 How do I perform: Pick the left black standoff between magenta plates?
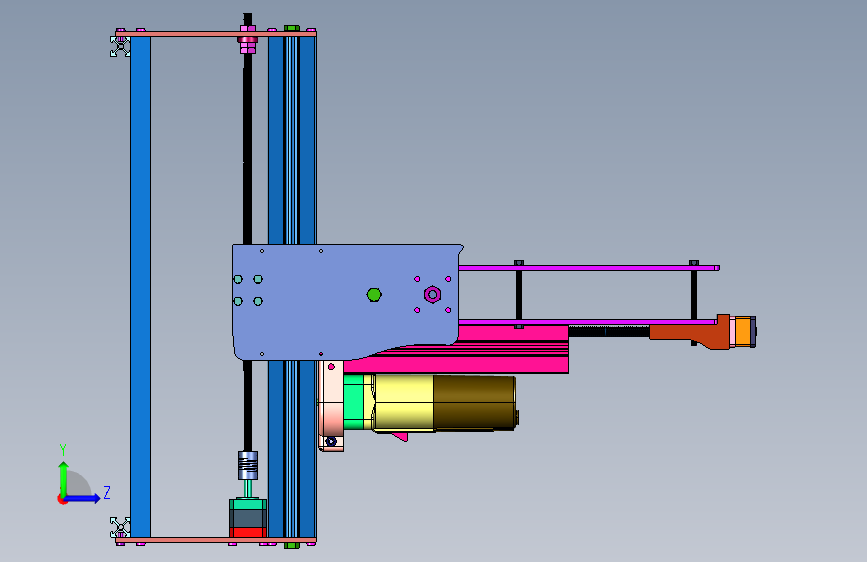pyautogui.click(x=519, y=295)
